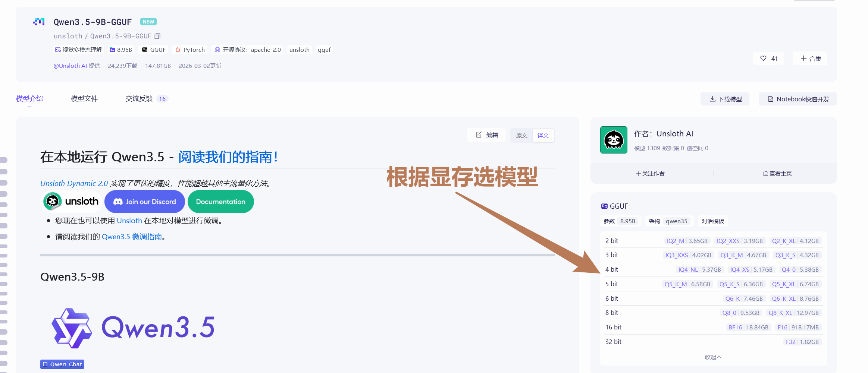
Task: Select the Q4_0 5.38GB quantization
Action: (x=800, y=270)
